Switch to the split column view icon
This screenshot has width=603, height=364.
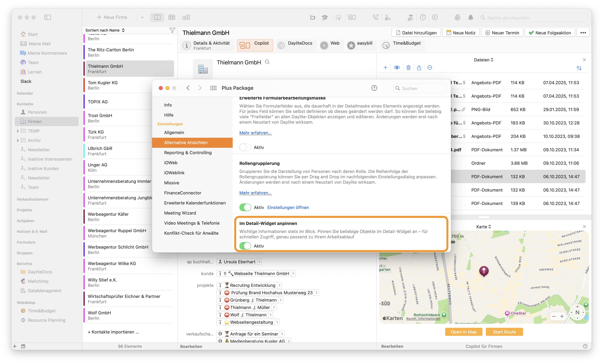pos(157,17)
